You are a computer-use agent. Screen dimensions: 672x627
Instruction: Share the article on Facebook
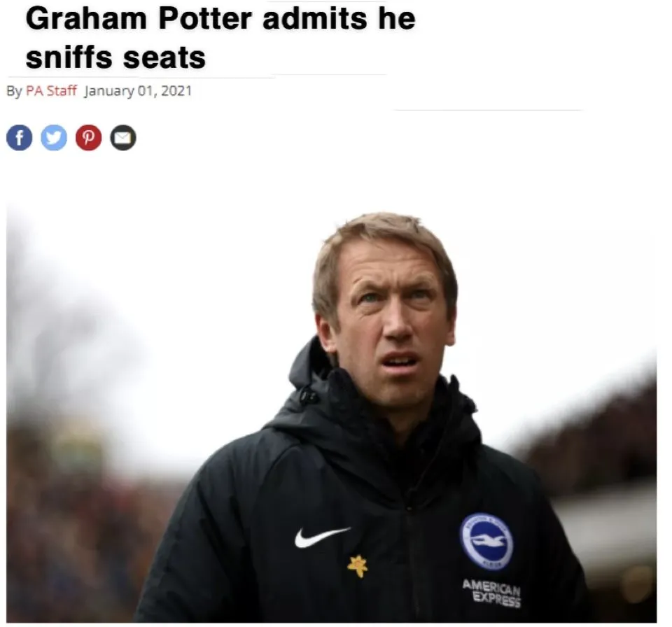click(x=20, y=138)
